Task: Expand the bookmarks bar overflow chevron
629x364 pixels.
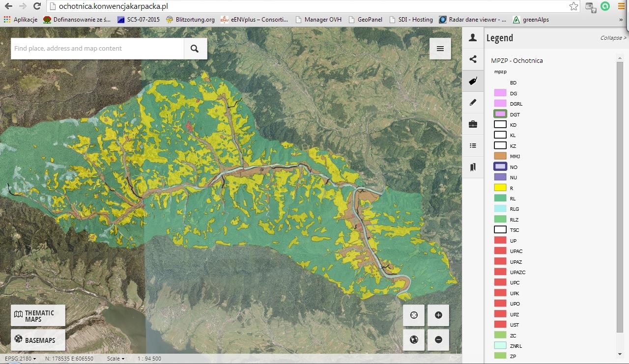Action: [621, 20]
